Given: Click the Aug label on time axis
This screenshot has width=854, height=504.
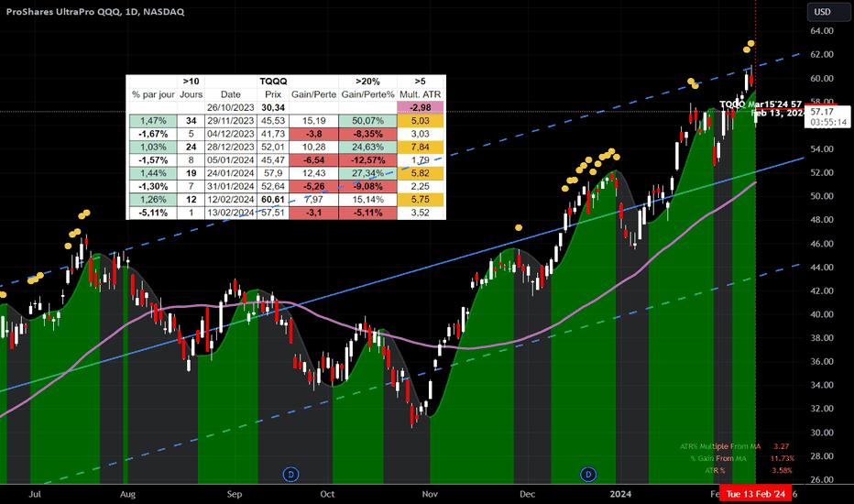Looking at the screenshot, I should (x=127, y=494).
